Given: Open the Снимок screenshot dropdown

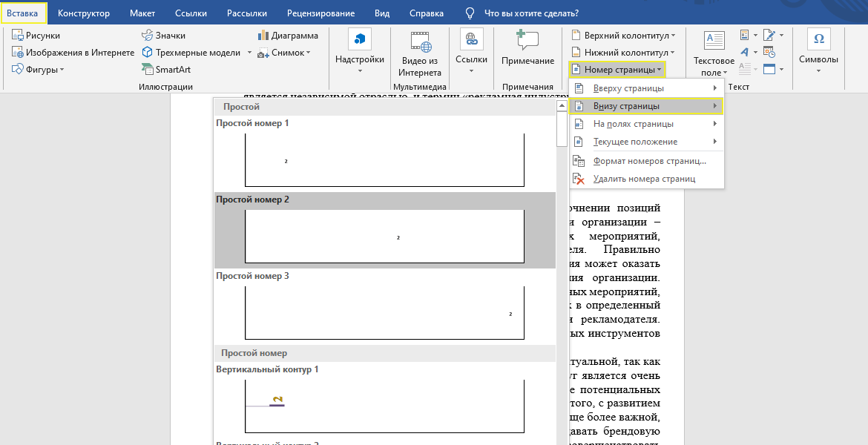Looking at the screenshot, I should [x=286, y=53].
